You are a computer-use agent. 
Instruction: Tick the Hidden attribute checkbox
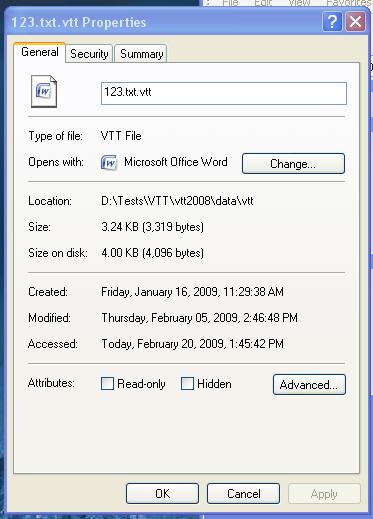point(187,384)
